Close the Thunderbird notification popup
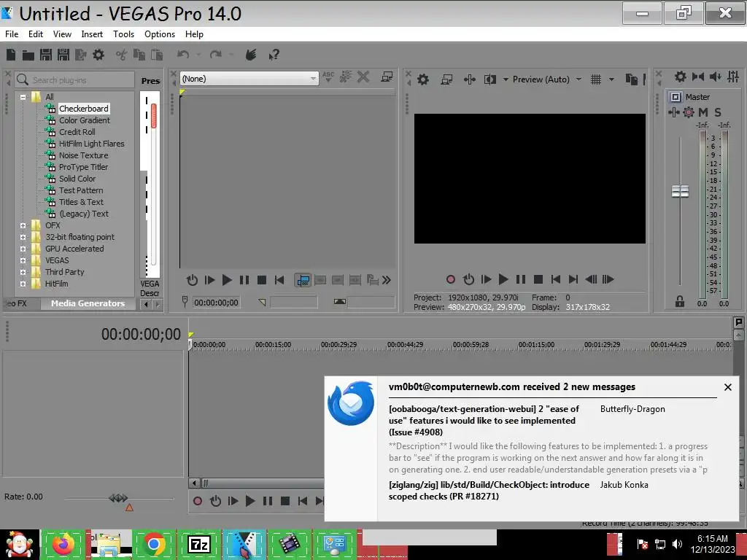The width and height of the screenshot is (747, 560). [x=728, y=387]
